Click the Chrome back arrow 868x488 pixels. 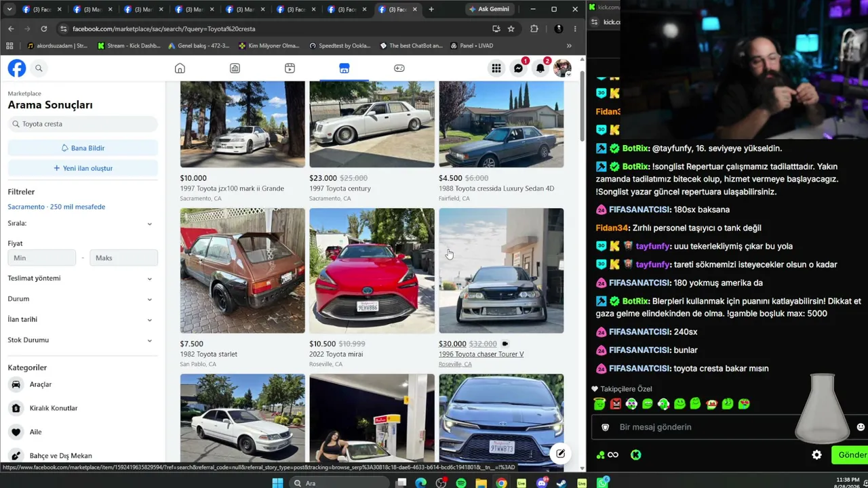pos(11,28)
